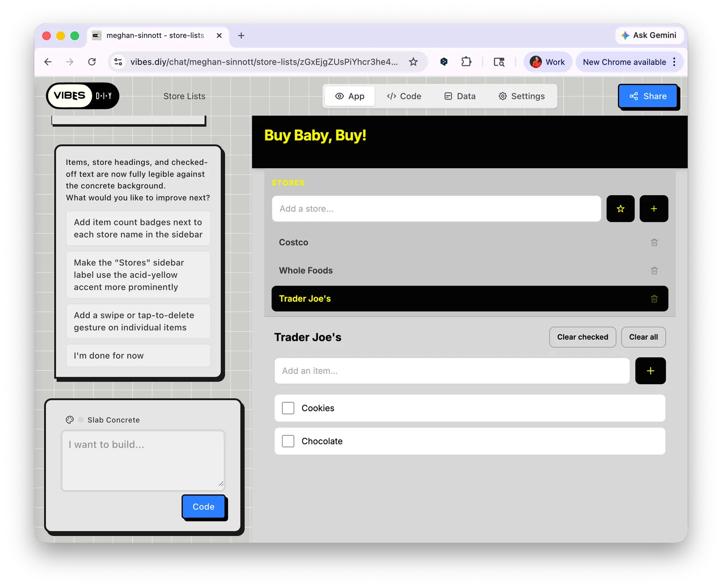The width and height of the screenshot is (722, 588).
Task: Open the Settings tab
Action: click(522, 96)
